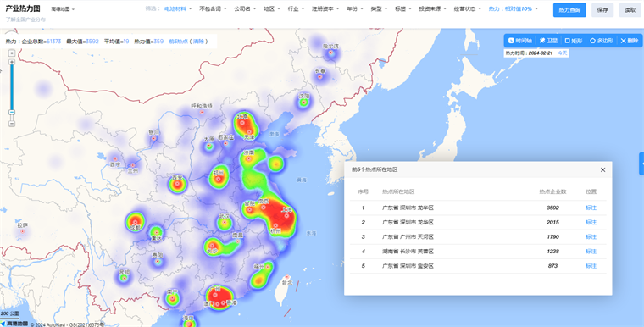Open the 行业 industry filter
This screenshot has width=644, height=327.
point(296,8)
